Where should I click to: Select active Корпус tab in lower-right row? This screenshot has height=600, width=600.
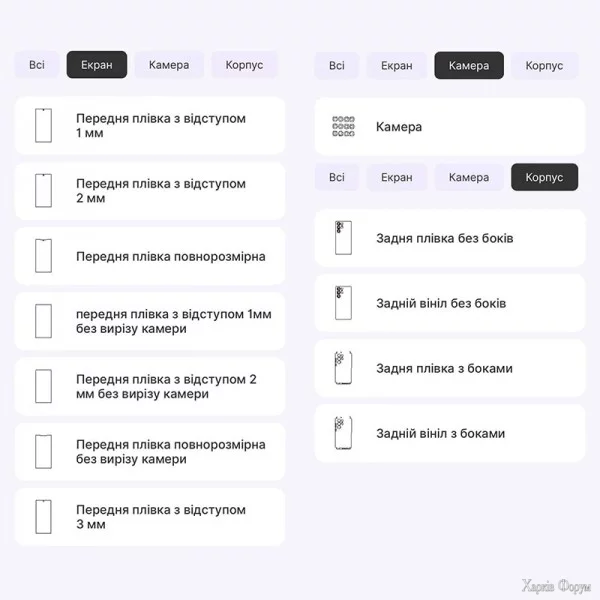pyautogui.click(x=544, y=177)
